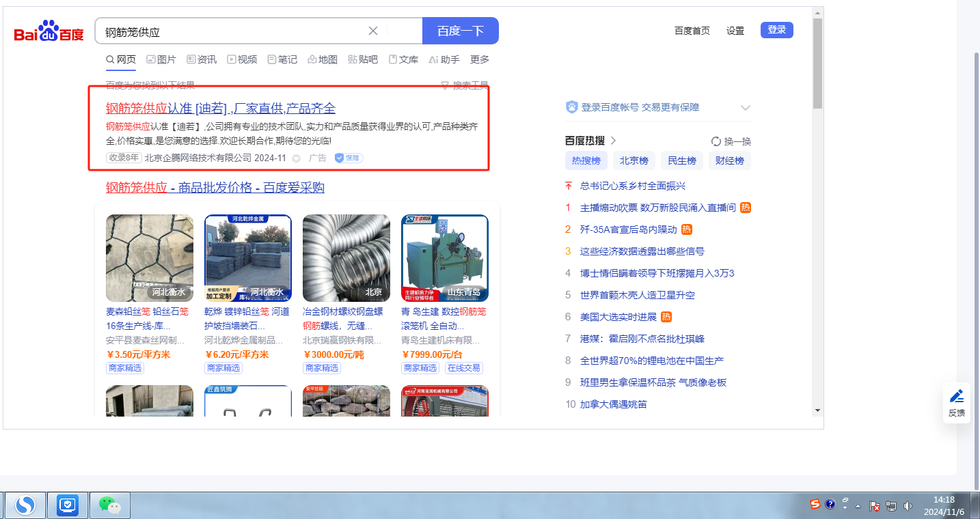This screenshot has width=980, height=519.
Task: Click 北京企腾网络技术有限公司 advertiser name
Action: [x=198, y=158]
